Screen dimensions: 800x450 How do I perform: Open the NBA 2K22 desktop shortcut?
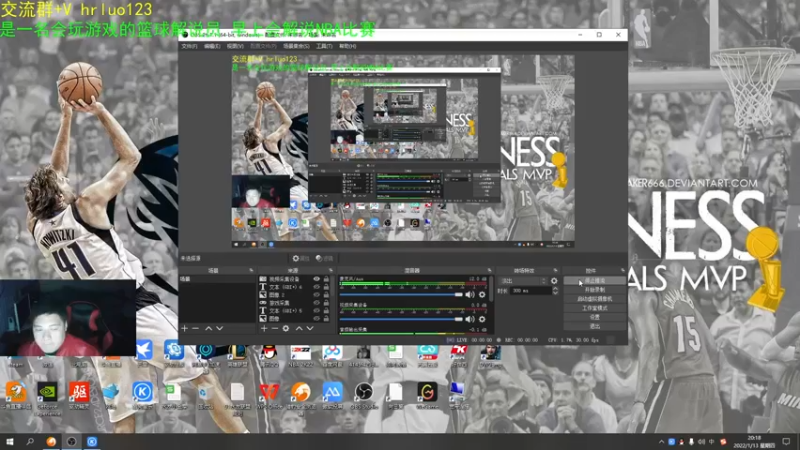click(301, 352)
